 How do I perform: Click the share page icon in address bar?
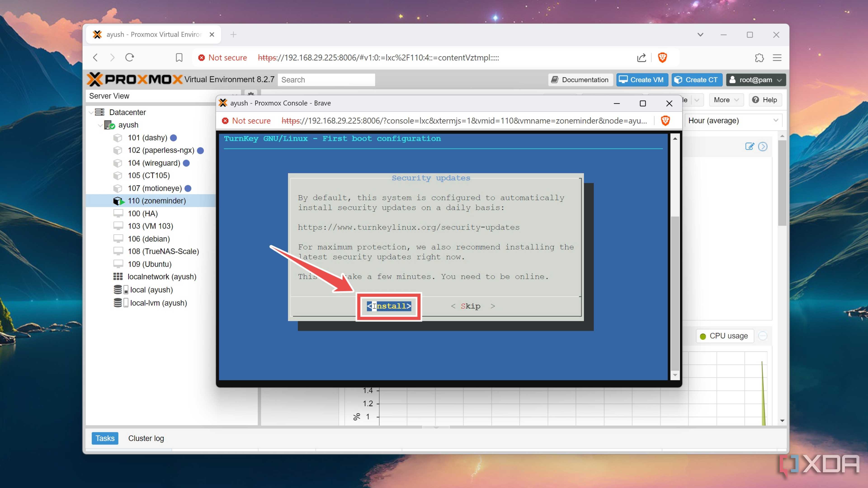click(x=642, y=58)
